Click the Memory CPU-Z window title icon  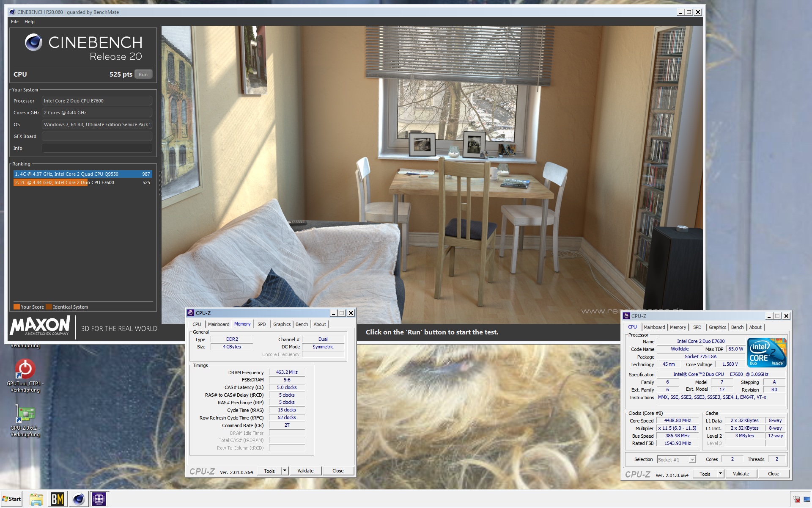(x=191, y=313)
